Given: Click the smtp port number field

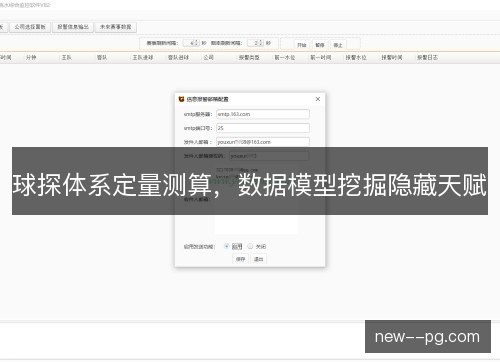Looking at the screenshot, I should (x=263, y=128).
